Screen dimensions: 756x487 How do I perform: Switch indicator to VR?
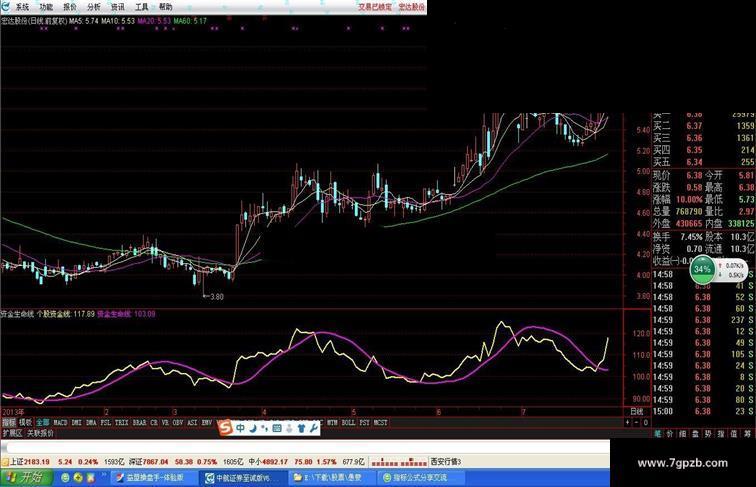[x=165, y=422]
